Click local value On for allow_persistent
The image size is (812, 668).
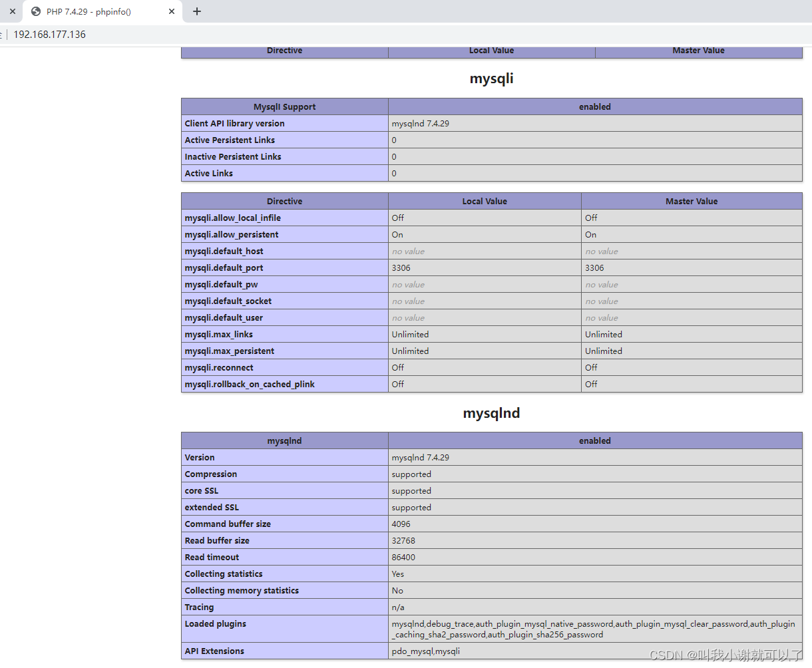coord(397,235)
